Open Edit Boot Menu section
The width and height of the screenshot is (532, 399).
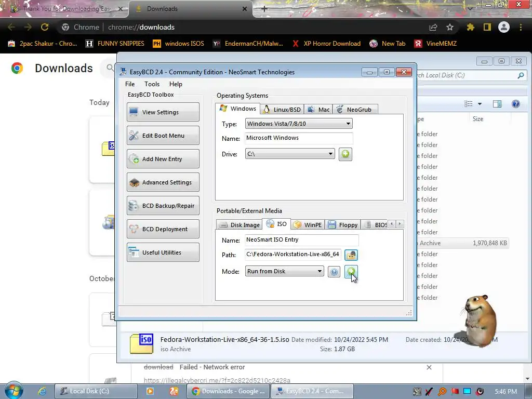point(163,136)
